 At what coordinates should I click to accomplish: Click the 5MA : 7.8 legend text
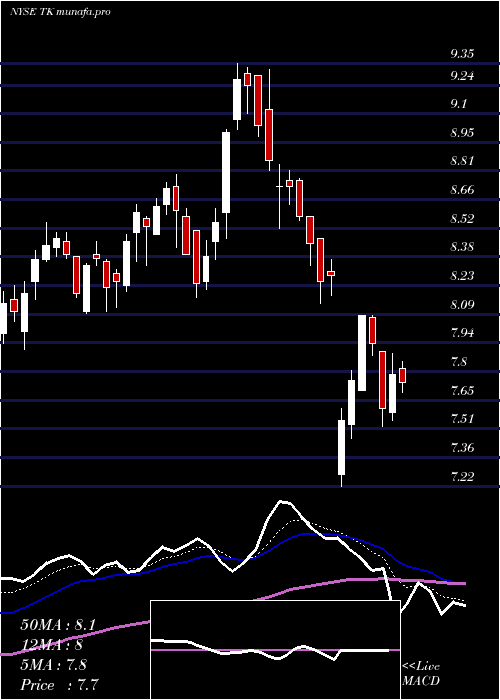(x=54, y=665)
